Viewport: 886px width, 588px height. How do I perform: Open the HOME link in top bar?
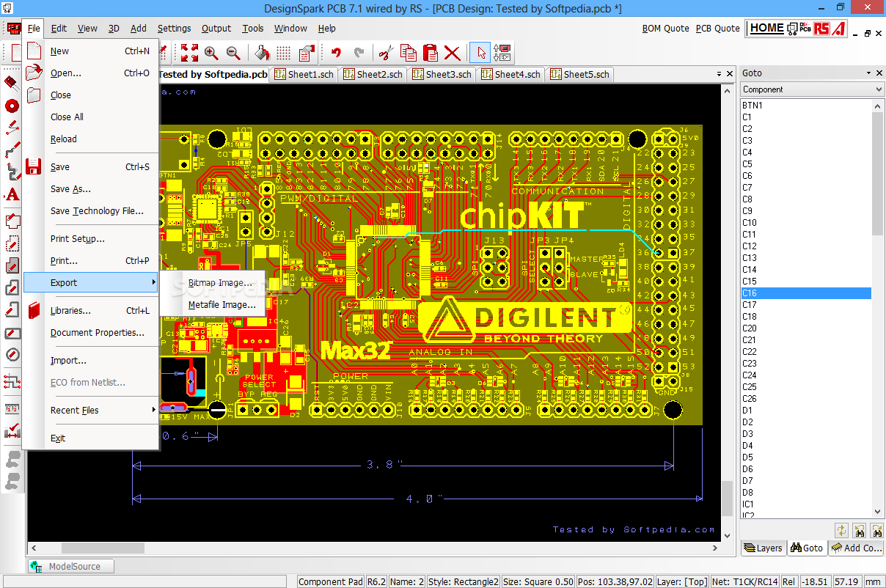pos(766,28)
